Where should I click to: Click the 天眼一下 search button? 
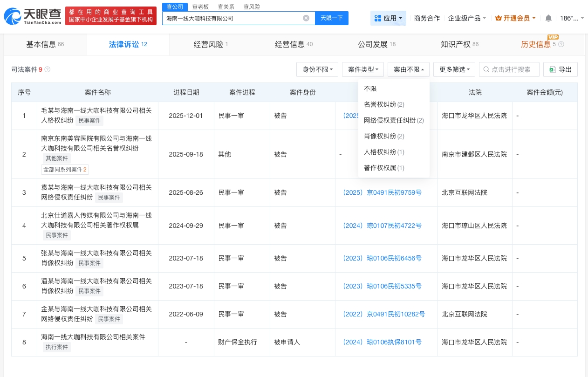[x=332, y=18]
